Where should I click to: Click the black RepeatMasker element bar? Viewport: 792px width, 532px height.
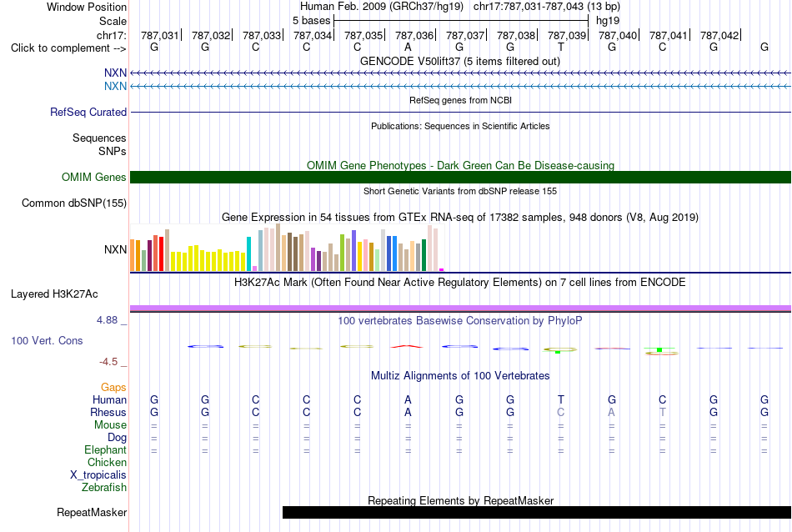537,512
